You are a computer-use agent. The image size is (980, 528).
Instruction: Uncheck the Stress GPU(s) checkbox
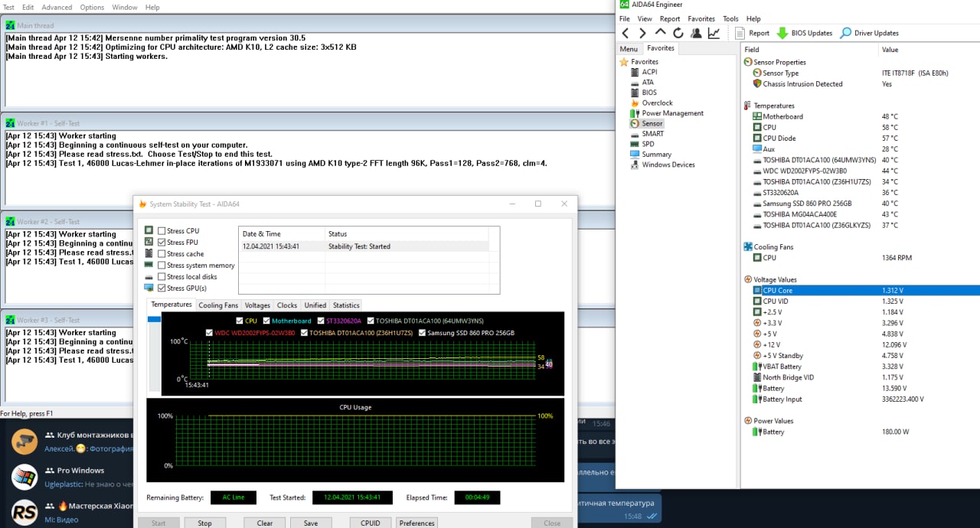(162, 288)
